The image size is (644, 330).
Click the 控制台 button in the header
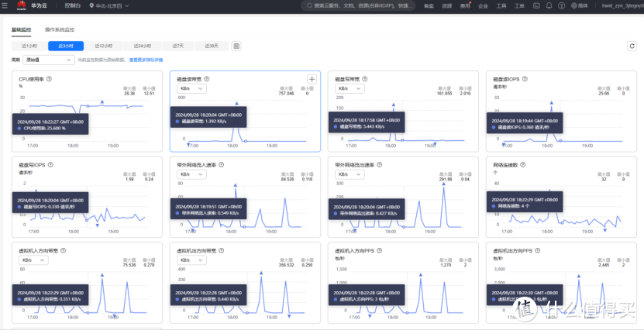pos(71,5)
